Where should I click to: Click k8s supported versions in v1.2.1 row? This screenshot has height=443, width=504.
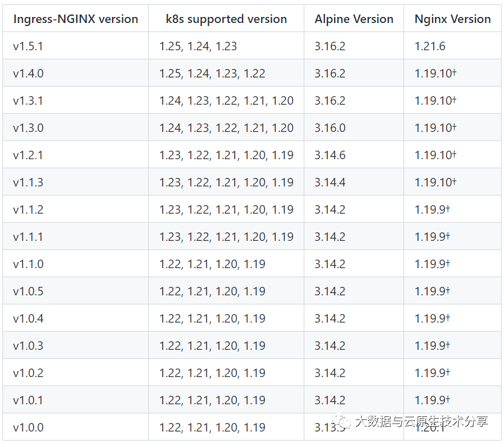point(226,155)
